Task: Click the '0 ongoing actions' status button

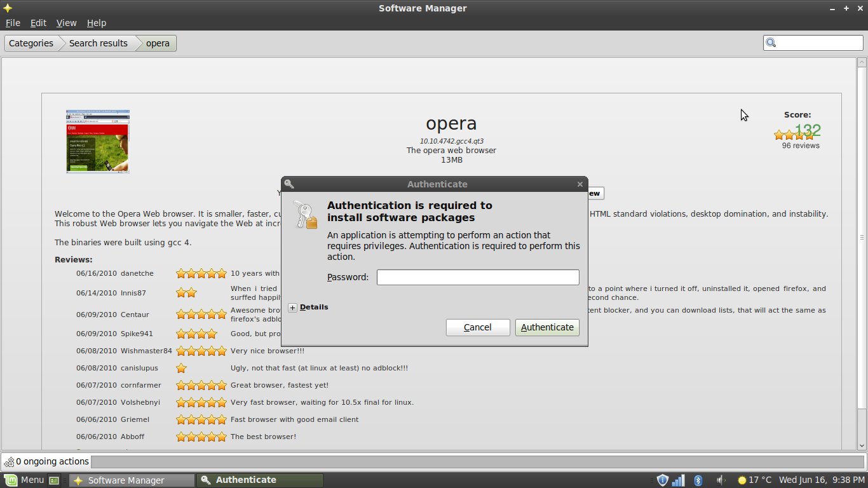Action: click(x=46, y=461)
